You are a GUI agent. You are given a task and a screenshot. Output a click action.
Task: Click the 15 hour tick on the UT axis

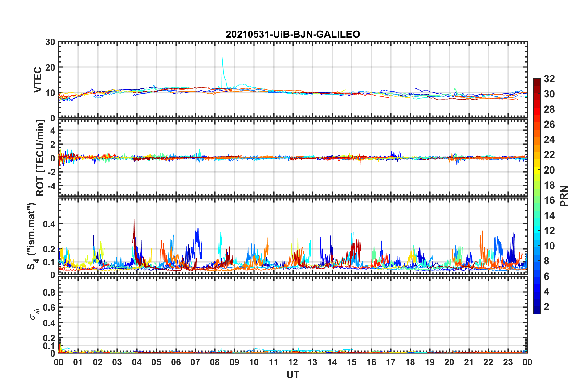pos(352,362)
